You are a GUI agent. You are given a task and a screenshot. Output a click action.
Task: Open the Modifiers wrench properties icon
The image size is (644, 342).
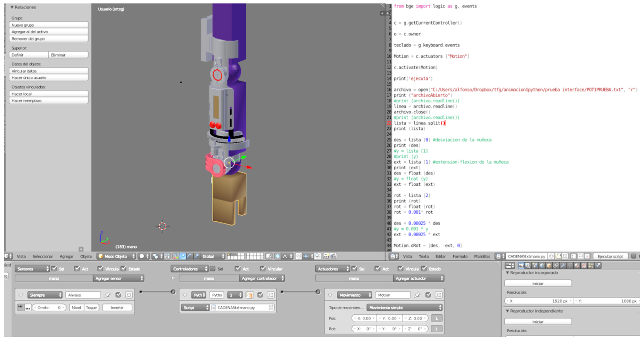[x=563, y=265]
